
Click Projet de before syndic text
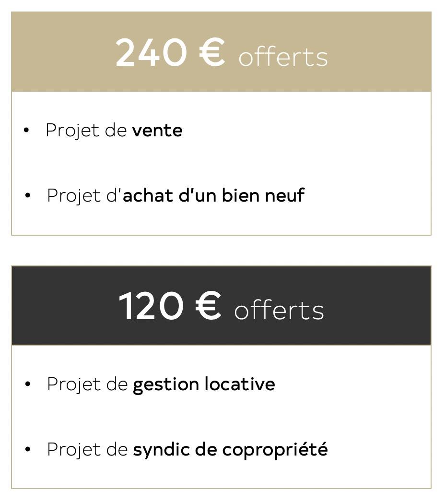87,450
